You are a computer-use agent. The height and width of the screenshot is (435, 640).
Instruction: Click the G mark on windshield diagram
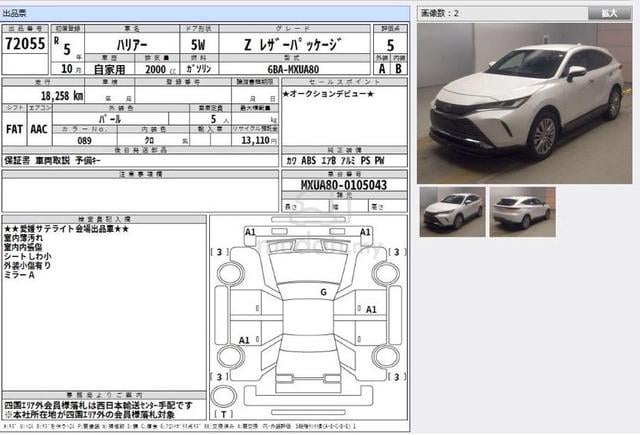coord(323,292)
